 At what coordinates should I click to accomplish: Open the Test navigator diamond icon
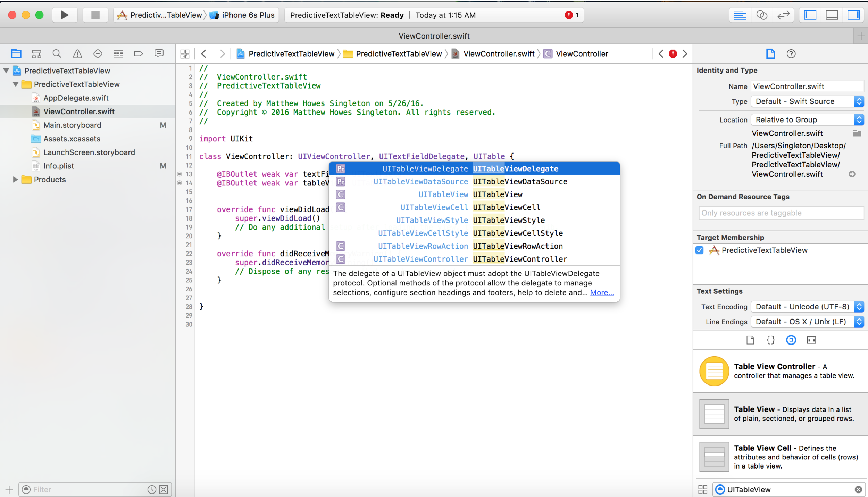coord(98,54)
